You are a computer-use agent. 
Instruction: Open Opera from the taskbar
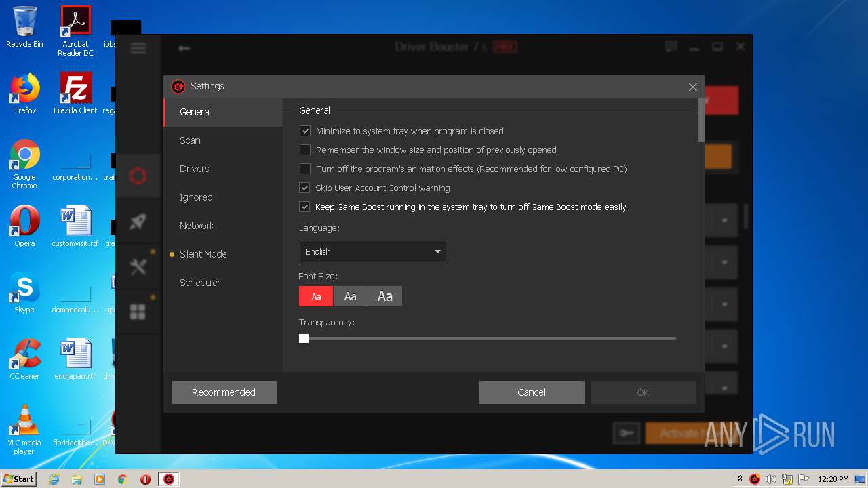pos(145,479)
